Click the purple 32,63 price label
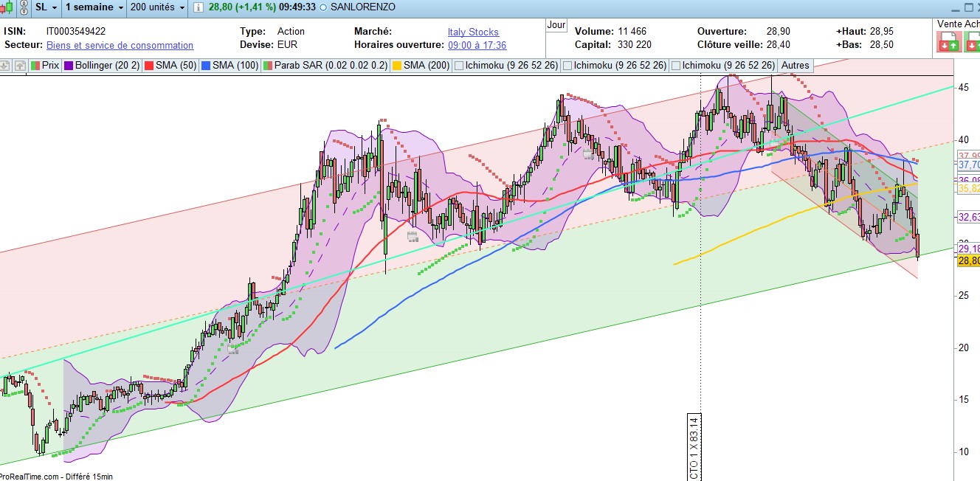This screenshot has width=980, height=481. click(x=968, y=217)
